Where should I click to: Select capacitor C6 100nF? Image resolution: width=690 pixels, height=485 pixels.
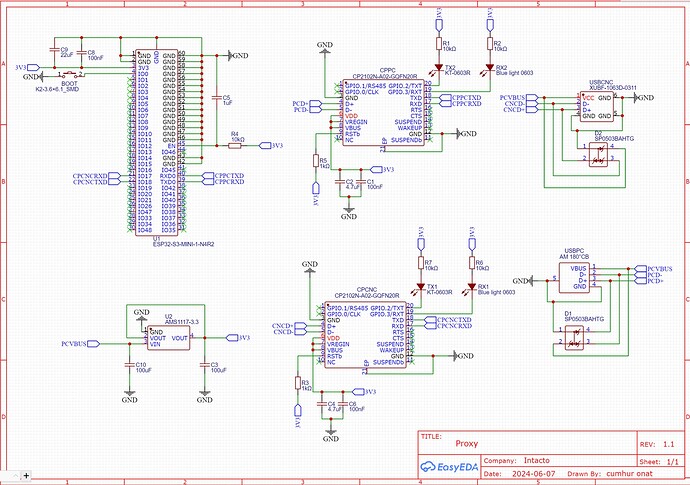point(342,404)
